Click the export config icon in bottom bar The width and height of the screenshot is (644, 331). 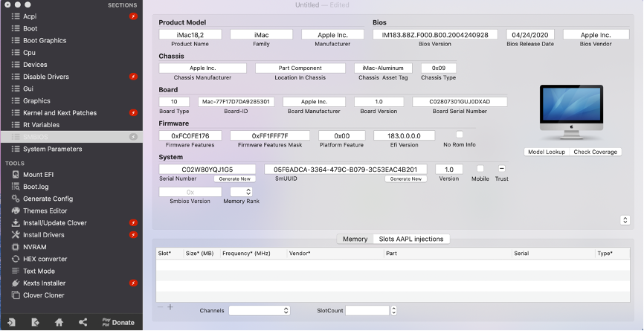(x=35, y=322)
